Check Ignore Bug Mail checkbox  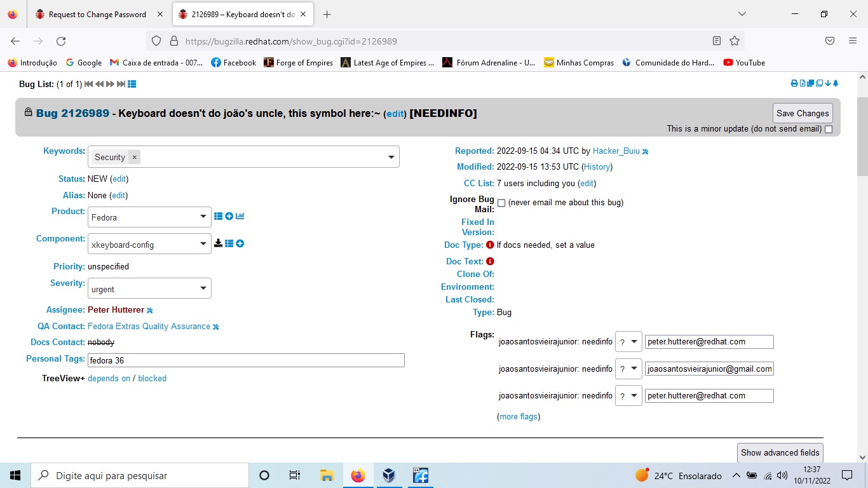501,203
